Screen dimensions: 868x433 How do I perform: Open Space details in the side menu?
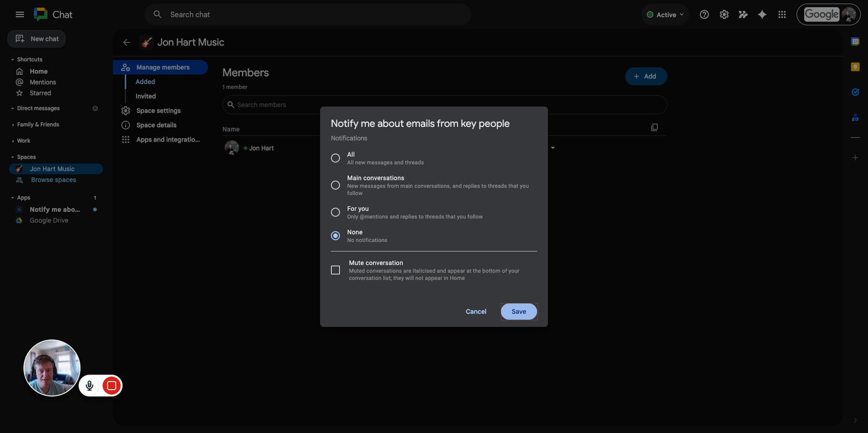click(x=156, y=125)
